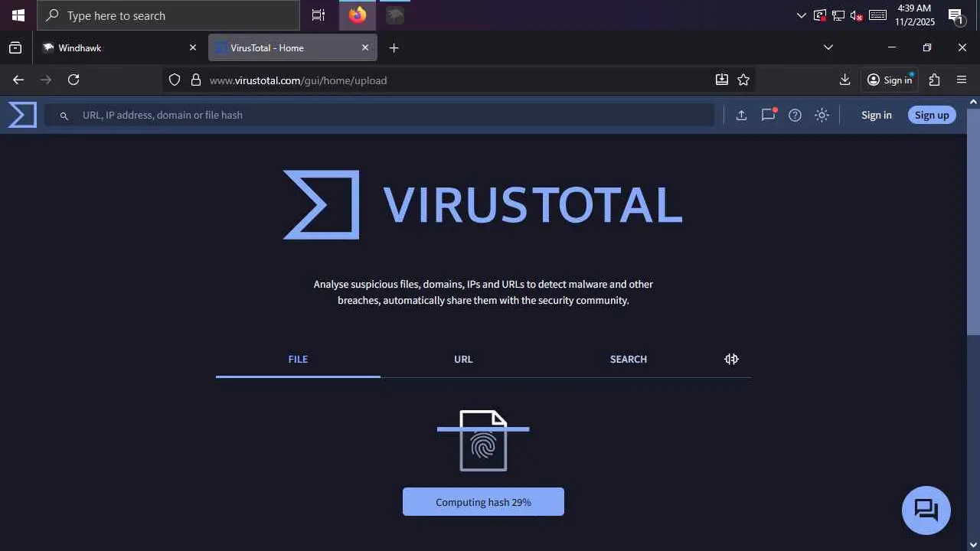Open Firefox View icon
Screen dimensions: 980x551
tap(15, 47)
